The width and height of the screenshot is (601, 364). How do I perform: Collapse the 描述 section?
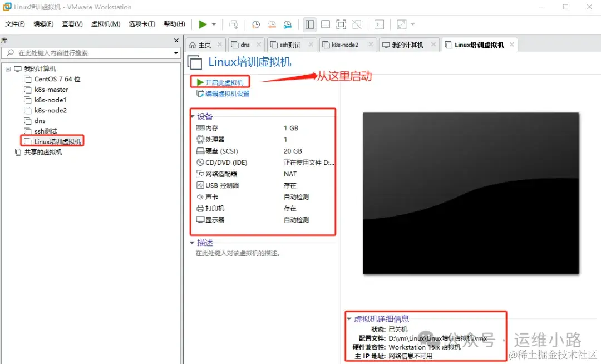(x=192, y=243)
